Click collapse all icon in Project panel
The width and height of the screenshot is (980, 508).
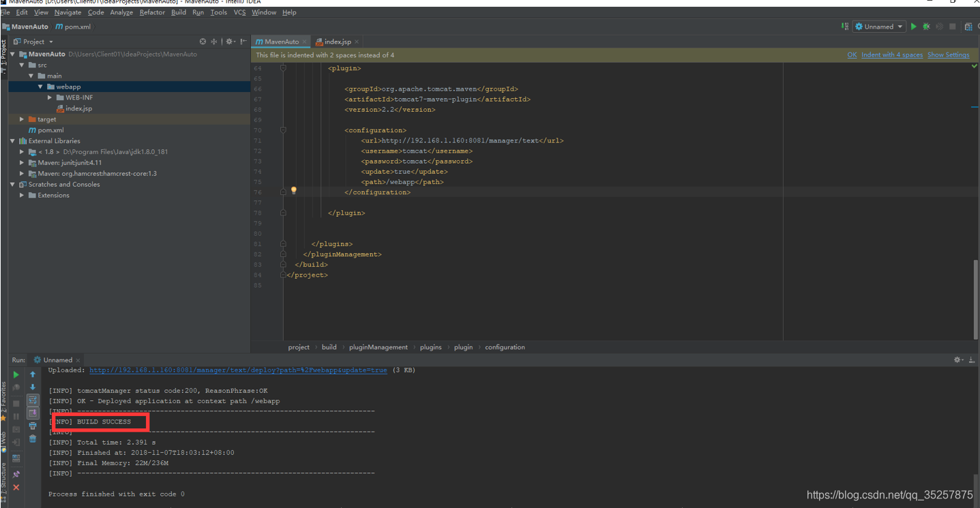(214, 42)
